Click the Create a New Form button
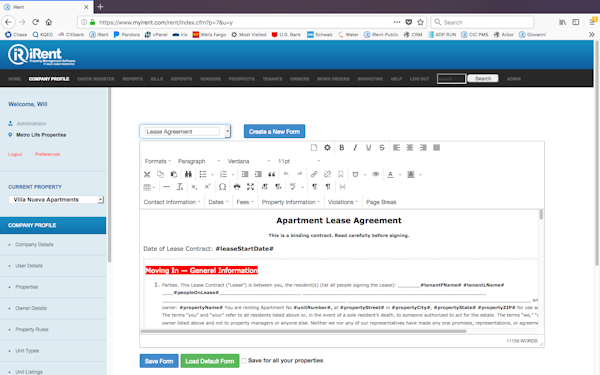Image resolution: width=600 pixels, height=375 pixels. 274,131
